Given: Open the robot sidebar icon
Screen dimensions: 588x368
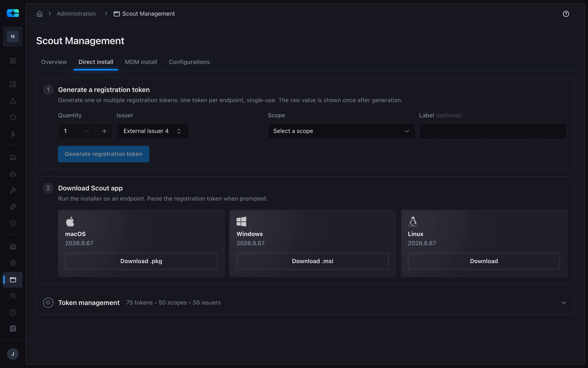Looking at the screenshot, I should pos(13,174).
